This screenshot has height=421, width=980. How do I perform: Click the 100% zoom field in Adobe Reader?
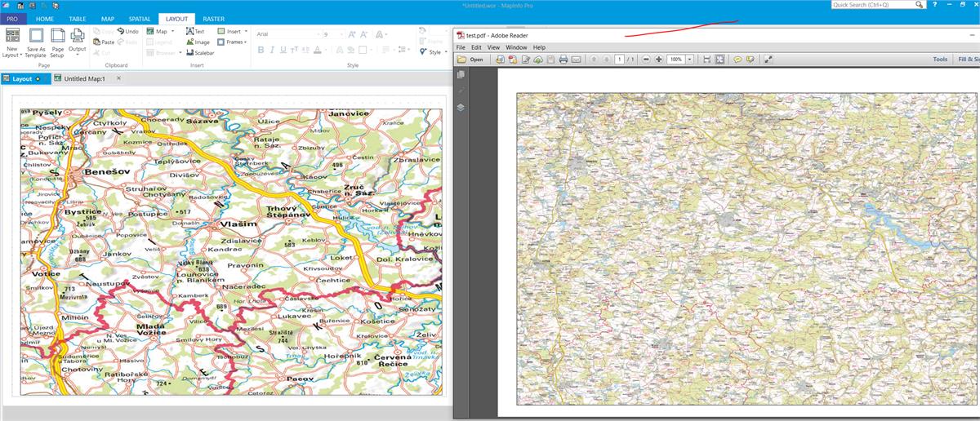coord(676,60)
